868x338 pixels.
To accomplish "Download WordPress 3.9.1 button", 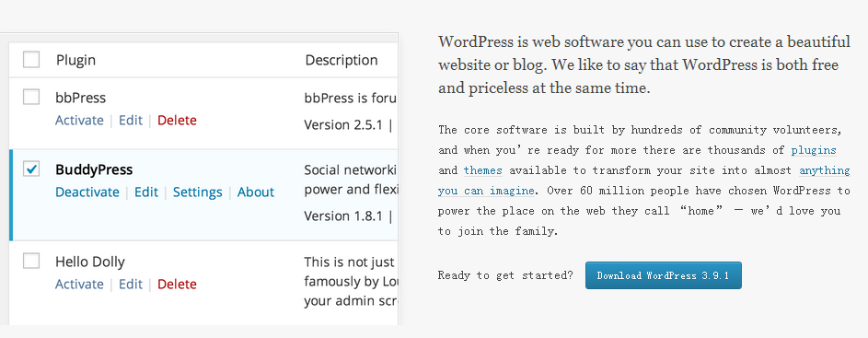I will pos(663,275).
